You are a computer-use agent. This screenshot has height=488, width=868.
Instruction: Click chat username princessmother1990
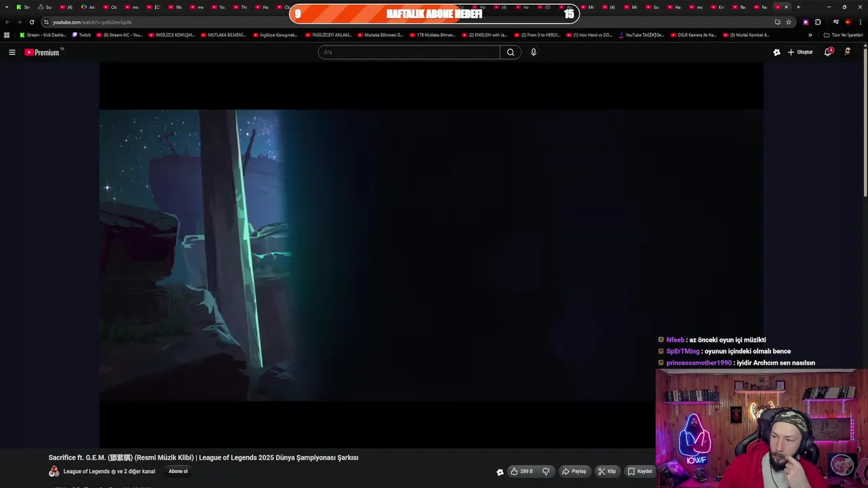click(x=699, y=363)
